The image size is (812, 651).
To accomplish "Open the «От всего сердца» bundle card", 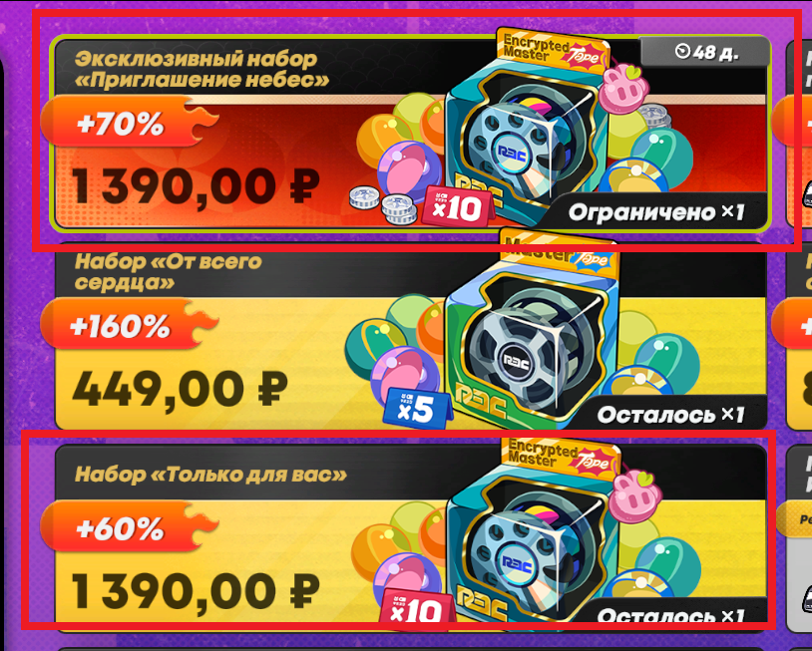I will (x=410, y=336).
